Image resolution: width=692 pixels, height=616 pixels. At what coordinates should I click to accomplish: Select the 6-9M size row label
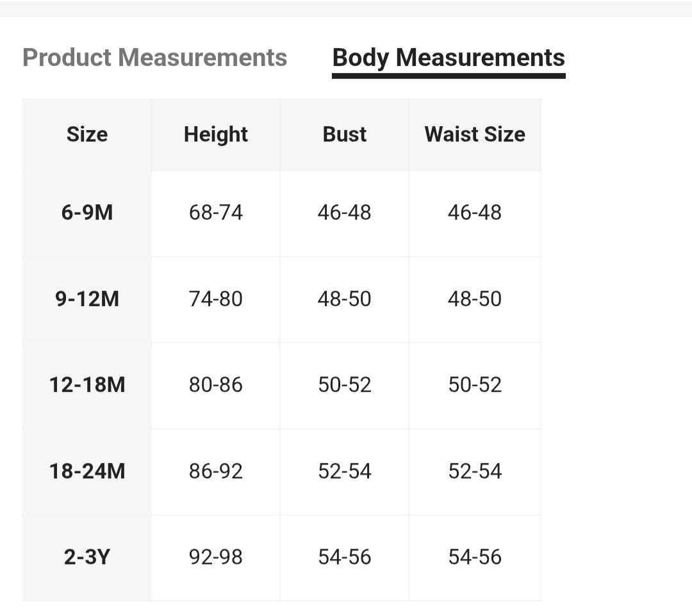pos(87,213)
